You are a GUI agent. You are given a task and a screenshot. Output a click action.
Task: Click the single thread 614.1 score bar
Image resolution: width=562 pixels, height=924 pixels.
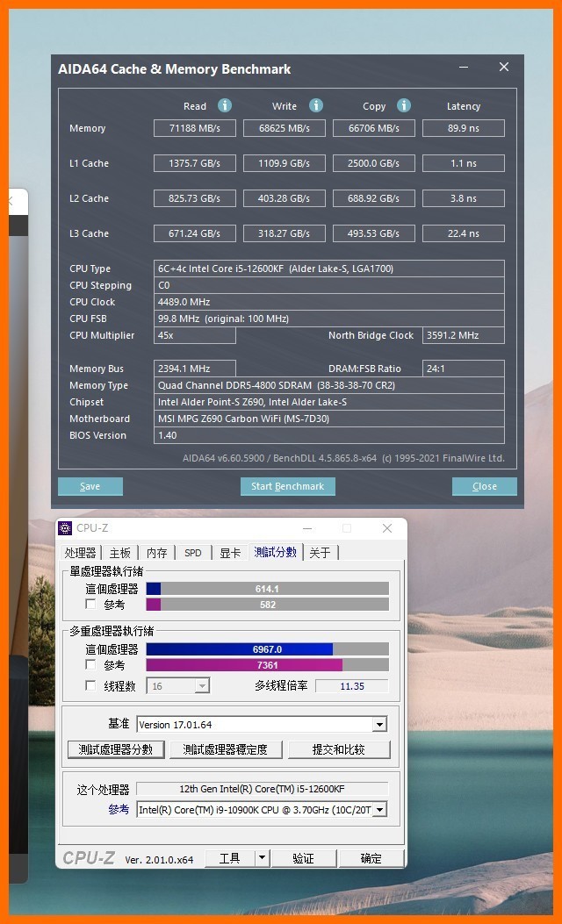click(x=267, y=589)
